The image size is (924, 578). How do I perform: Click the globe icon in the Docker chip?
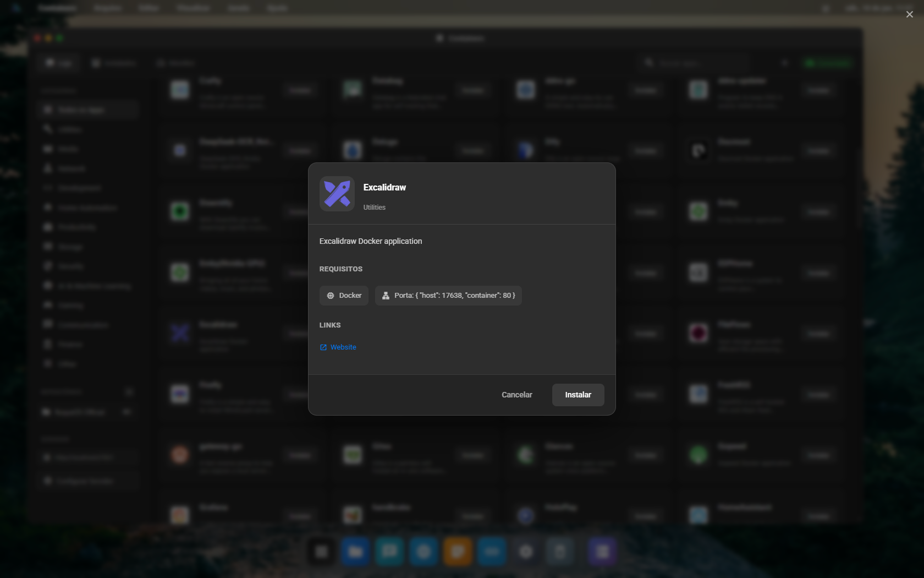331,296
